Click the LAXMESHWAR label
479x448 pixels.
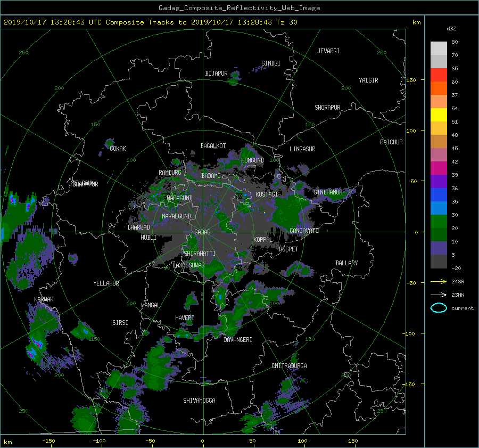(188, 265)
